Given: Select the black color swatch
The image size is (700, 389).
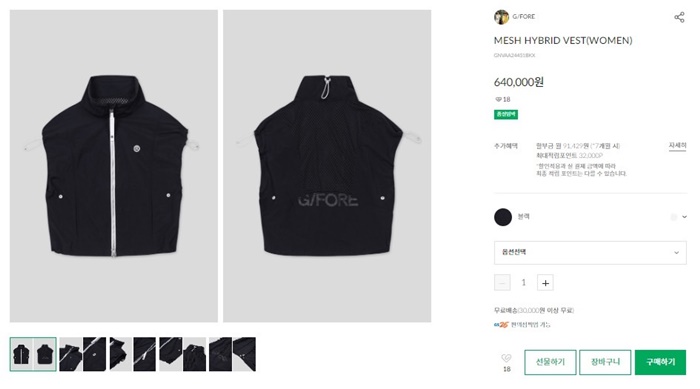Looking at the screenshot, I should 503,217.
